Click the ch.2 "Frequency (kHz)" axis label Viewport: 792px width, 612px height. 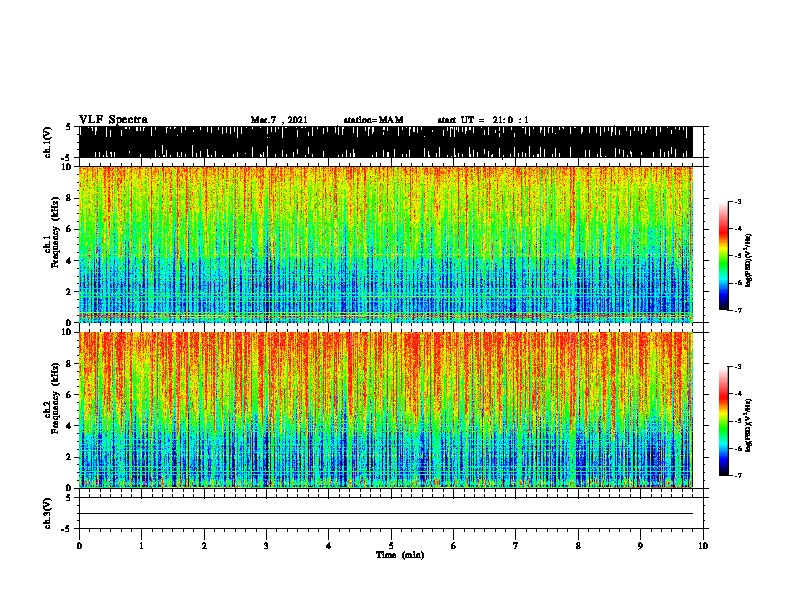tap(56, 398)
